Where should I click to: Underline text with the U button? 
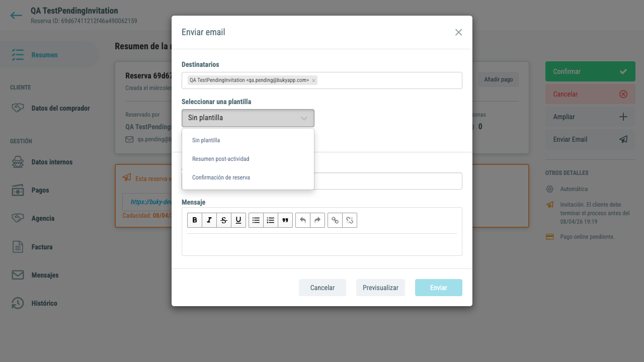click(x=238, y=220)
